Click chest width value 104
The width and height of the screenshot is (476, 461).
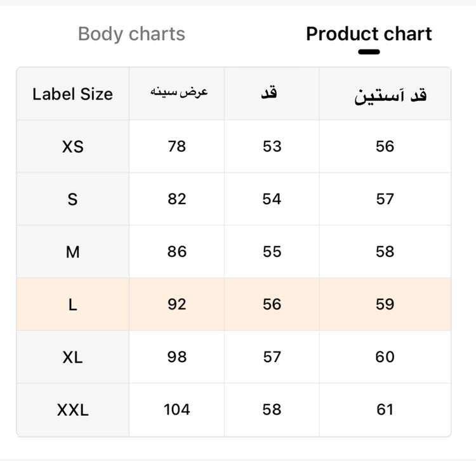click(x=176, y=410)
